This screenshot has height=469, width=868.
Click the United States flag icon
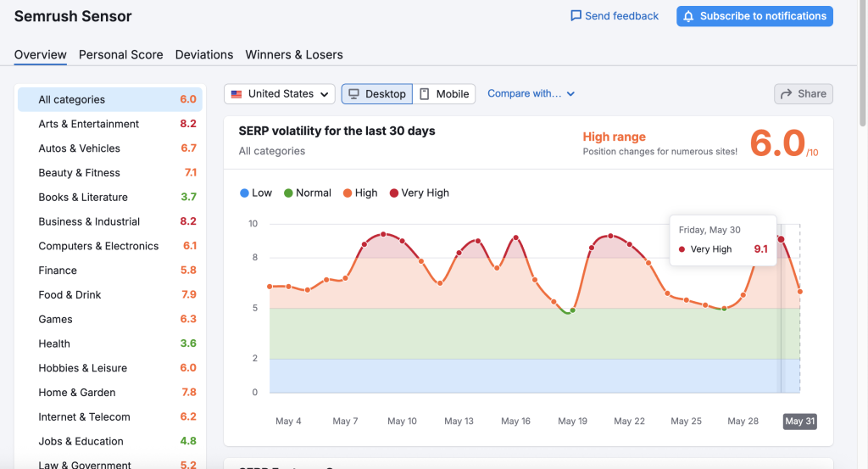[x=236, y=94]
